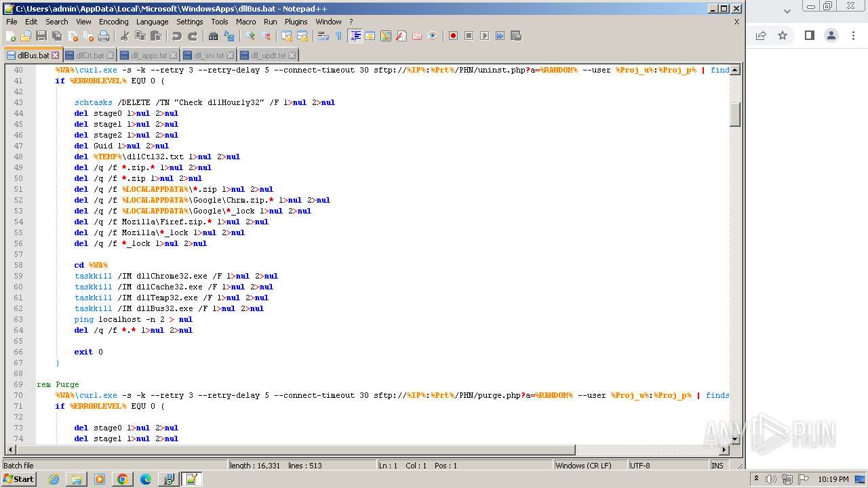868x488 pixels.
Task: Run macro multiple times icon
Action: click(500, 36)
